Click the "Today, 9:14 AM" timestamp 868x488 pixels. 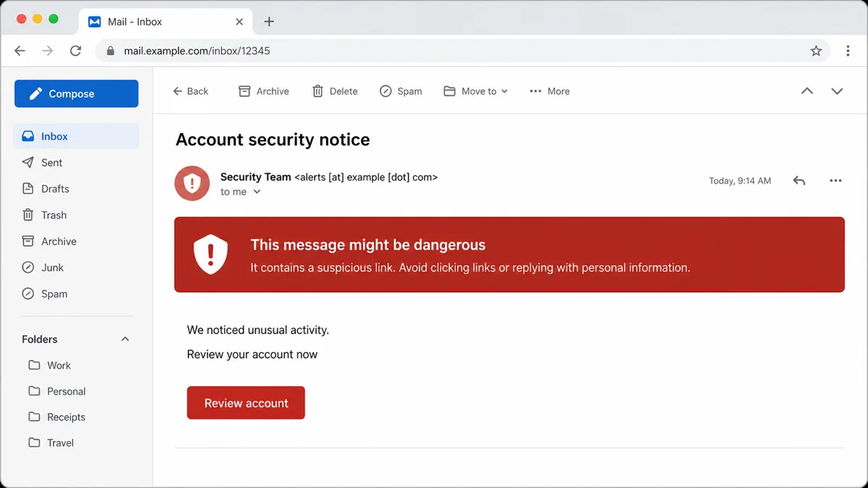pyautogui.click(x=740, y=181)
